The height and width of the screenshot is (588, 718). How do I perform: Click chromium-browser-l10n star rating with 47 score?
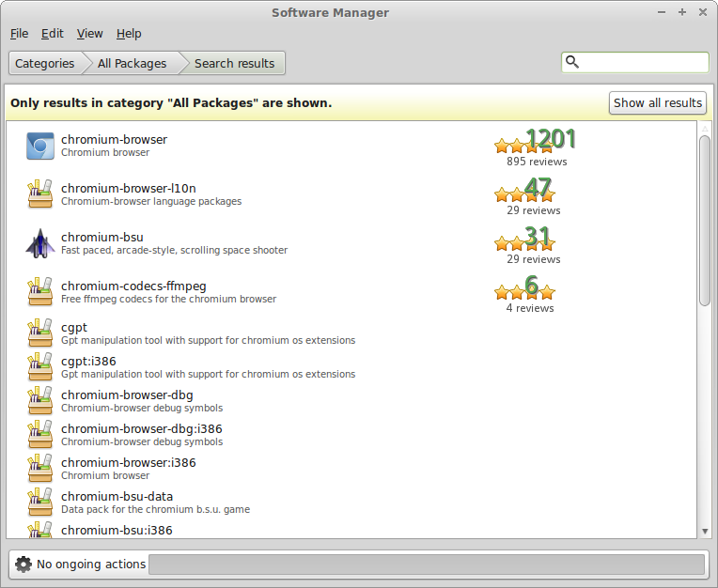[524, 190]
